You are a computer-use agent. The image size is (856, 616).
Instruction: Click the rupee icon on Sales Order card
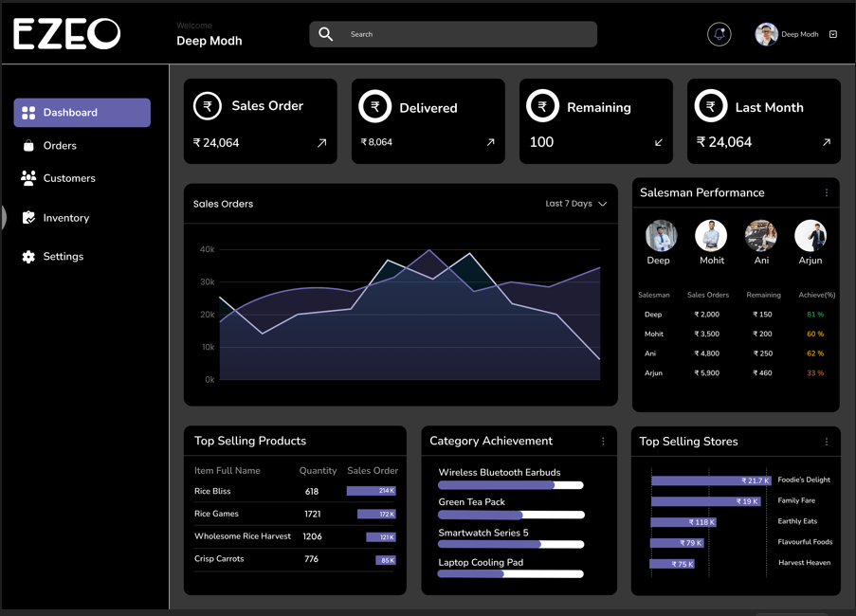pyautogui.click(x=208, y=106)
